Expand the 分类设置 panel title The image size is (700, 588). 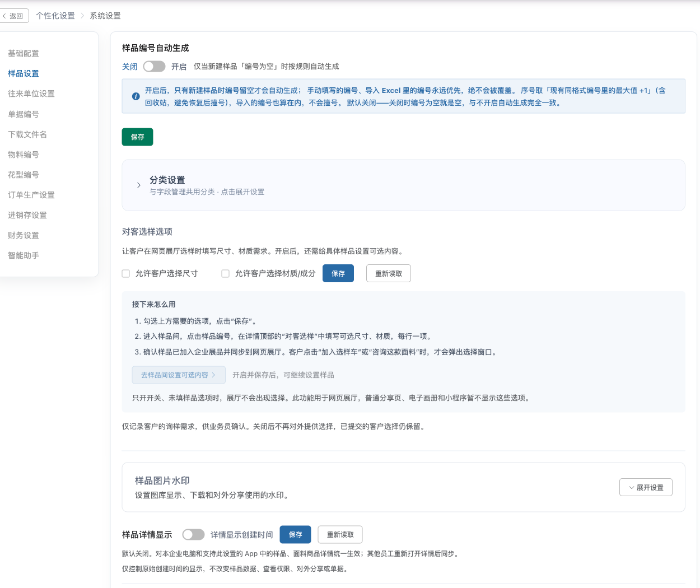point(167,180)
